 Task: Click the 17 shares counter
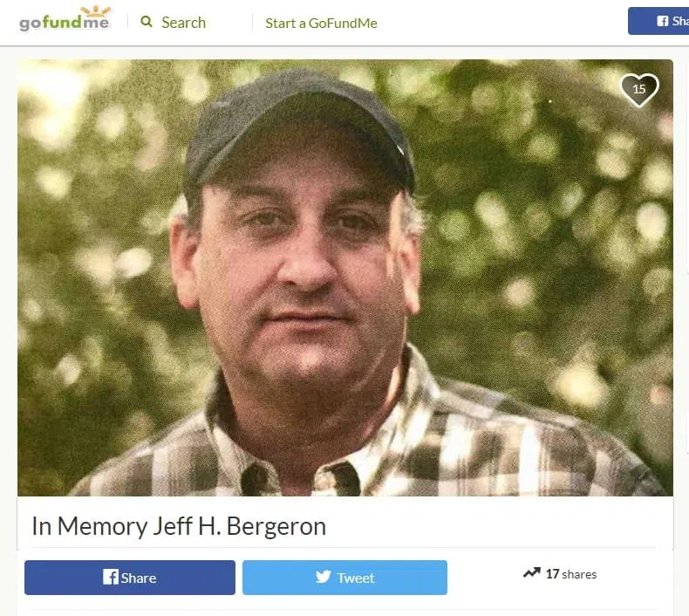(x=570, y=574)
